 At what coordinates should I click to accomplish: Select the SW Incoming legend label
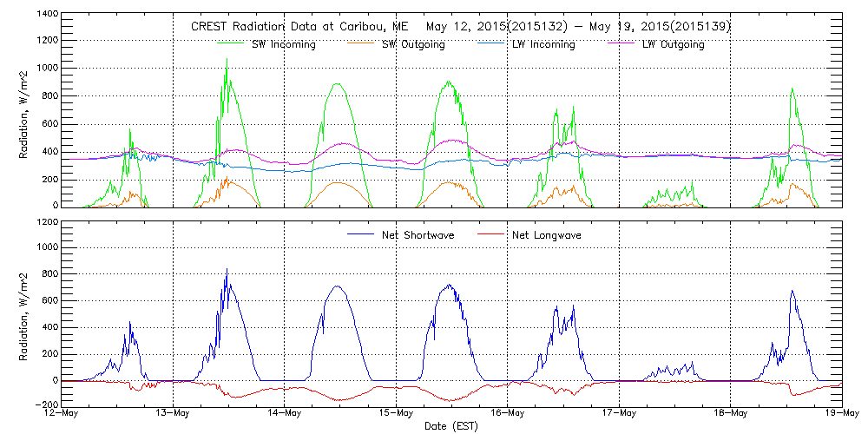pos(284,45)
